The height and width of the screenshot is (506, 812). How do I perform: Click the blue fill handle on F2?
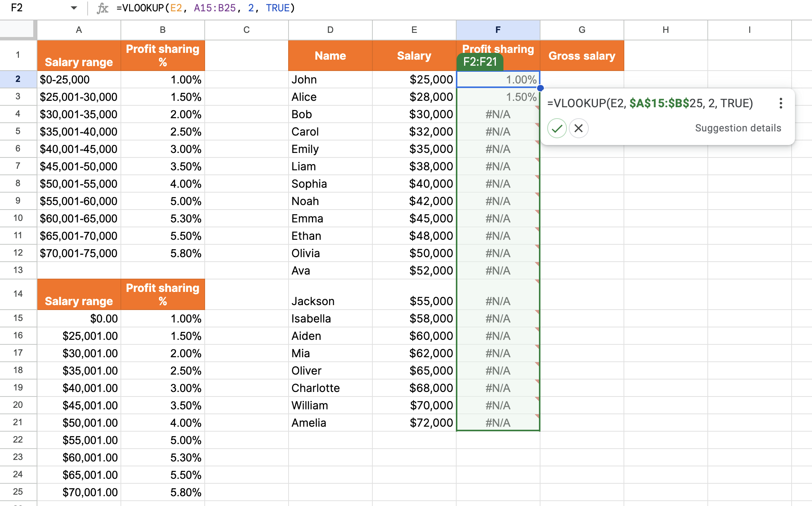click(540, 88)
